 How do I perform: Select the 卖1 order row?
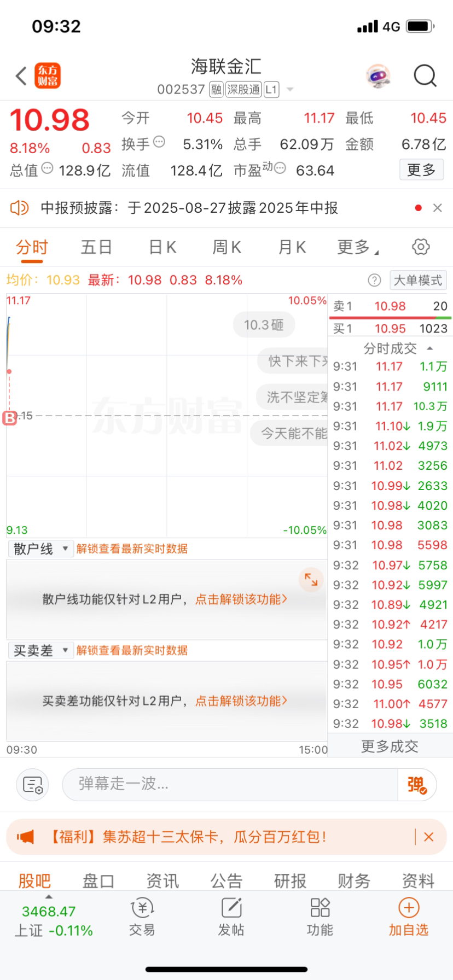click(x=390, y=306)
